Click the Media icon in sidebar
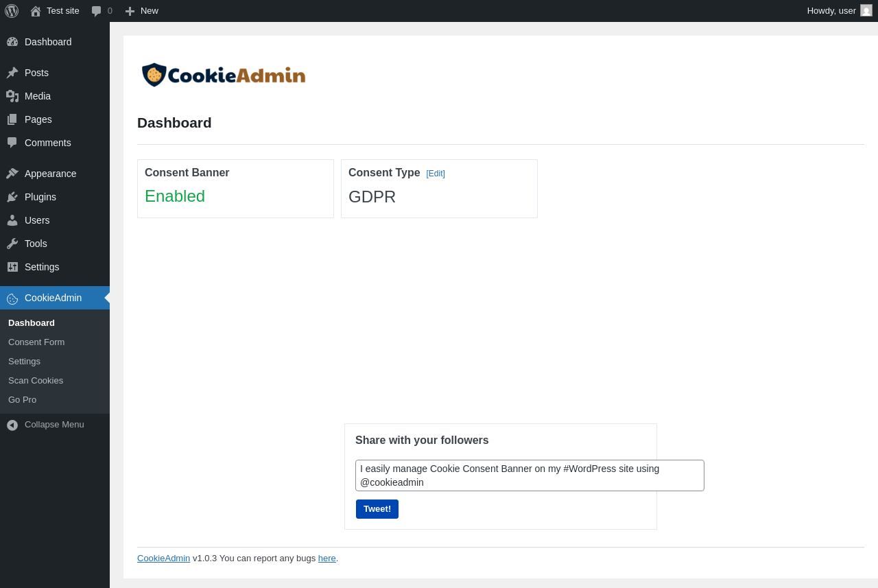The image size is (878, 588). pos(12,96)
